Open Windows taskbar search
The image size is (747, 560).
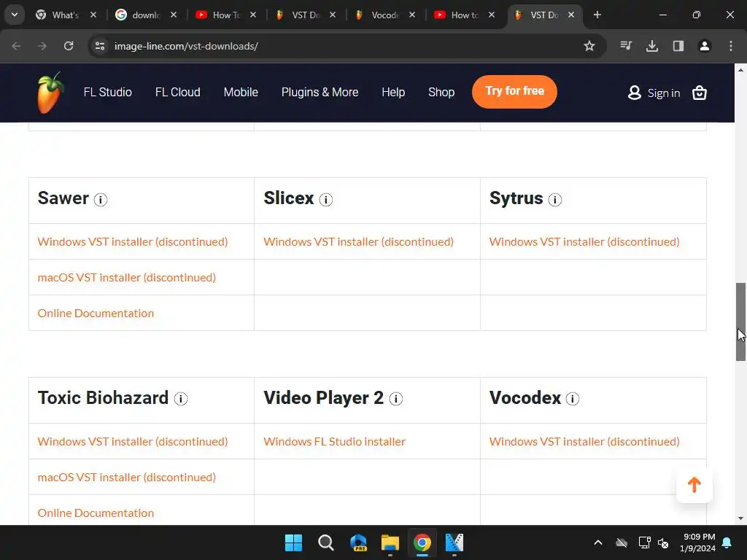[326, 542]
